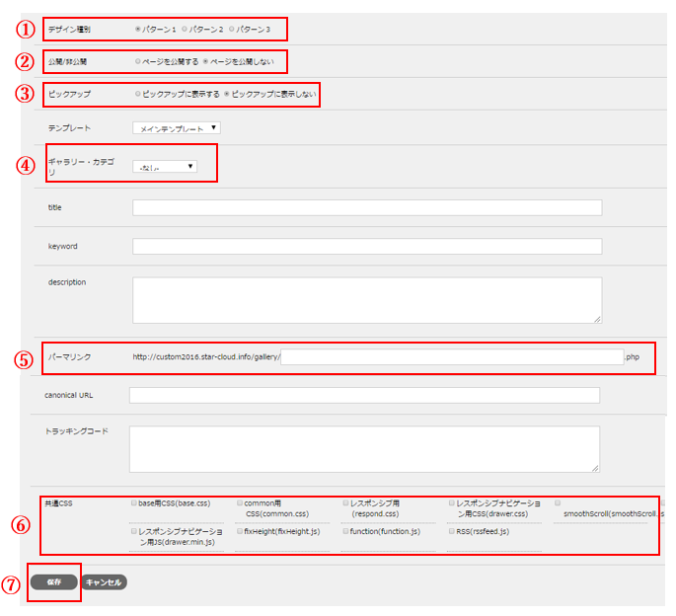This screenshot has height=616, width=676.
Task: Enable fixHeight (fixHeight.js) checkbox
Action: [x=240, y=531]
